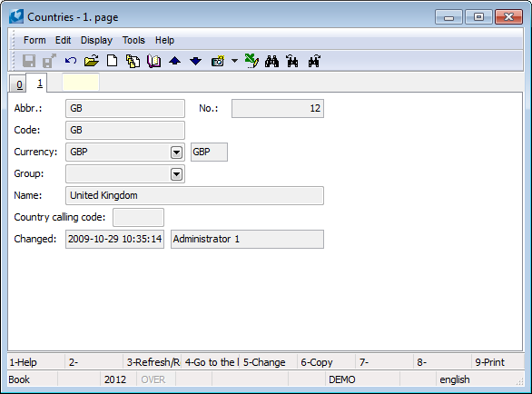Click the 1-Help function key button
The image size is (532, 394).
click(x=36, y=362)
